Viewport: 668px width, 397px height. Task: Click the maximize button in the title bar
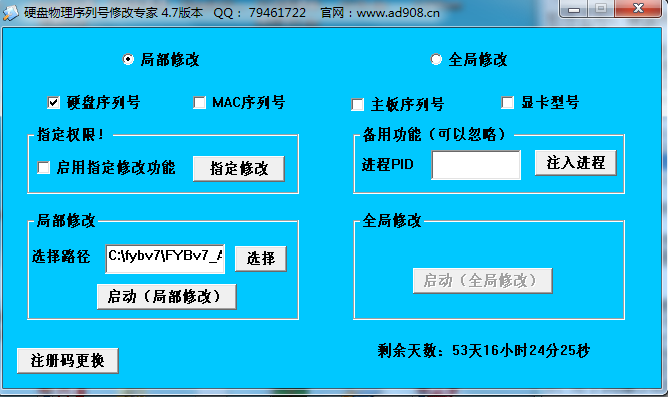pos(601,9)
